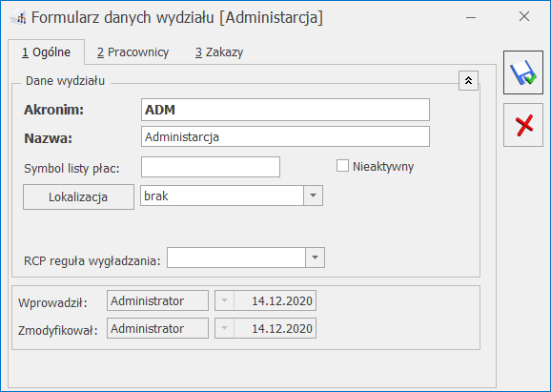This screenshot has width=551, height=392.
Task: Open the Wprowadził date dropdown arrow
Action: 225,300
